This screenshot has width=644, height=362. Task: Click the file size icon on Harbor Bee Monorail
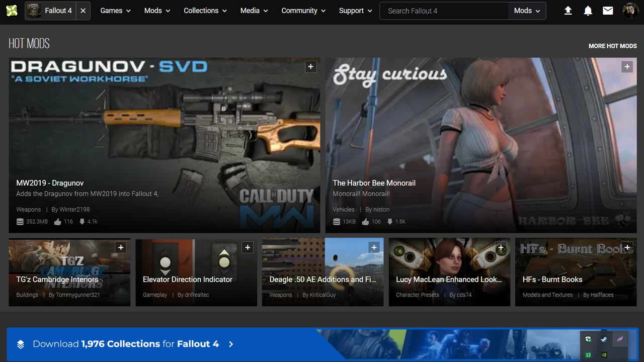point(337,222)
